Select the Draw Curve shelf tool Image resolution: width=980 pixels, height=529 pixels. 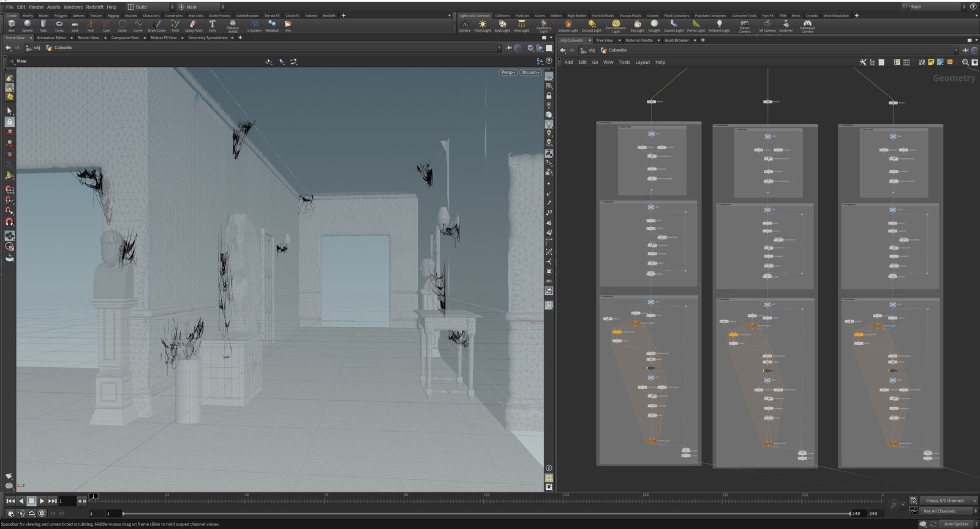point(156,25)
